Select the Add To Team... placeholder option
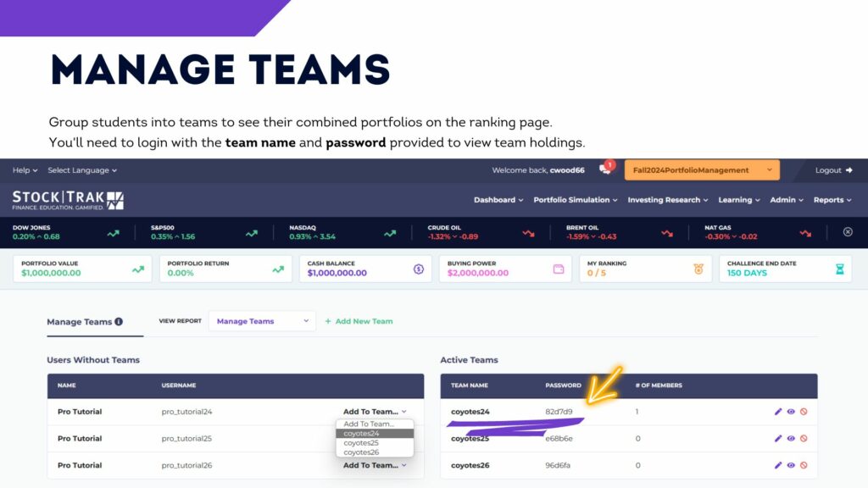The height and width of the screenshot is (488, 868). click(375, 424)
